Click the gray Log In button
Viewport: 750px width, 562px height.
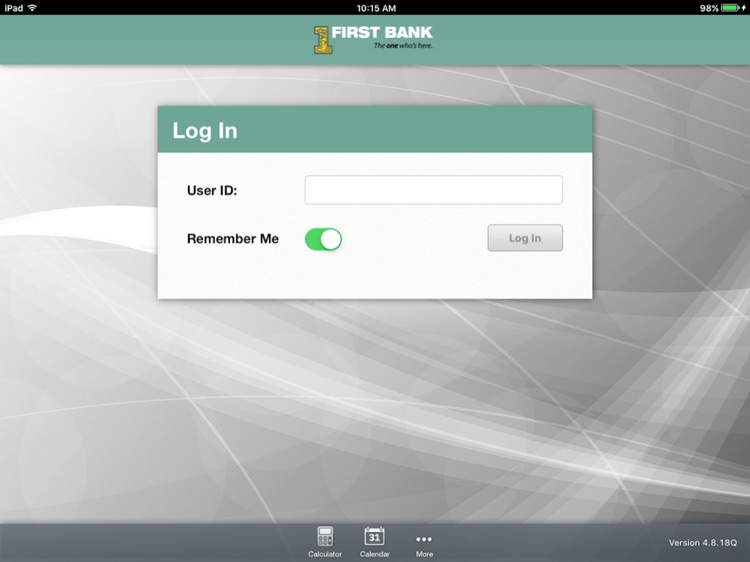pos(525,238)
